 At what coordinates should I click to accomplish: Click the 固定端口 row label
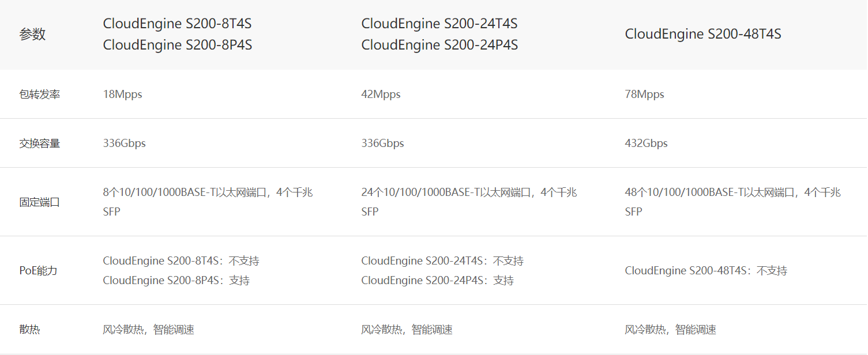pos(39,202)
